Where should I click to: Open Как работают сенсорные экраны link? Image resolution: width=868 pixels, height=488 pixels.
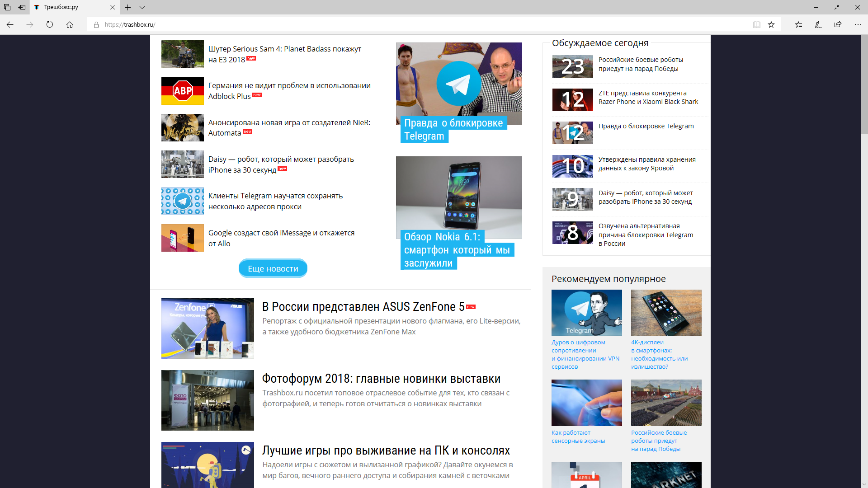(578, 436)
